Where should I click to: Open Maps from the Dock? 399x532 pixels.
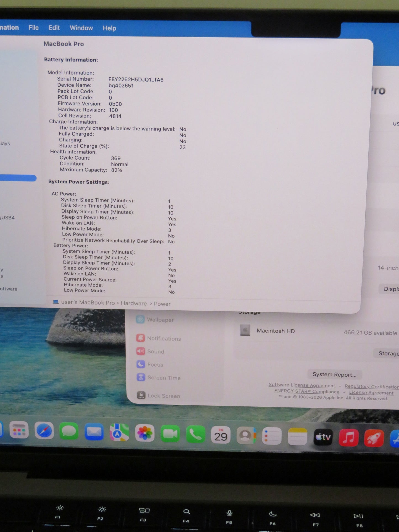pos(119,432)
